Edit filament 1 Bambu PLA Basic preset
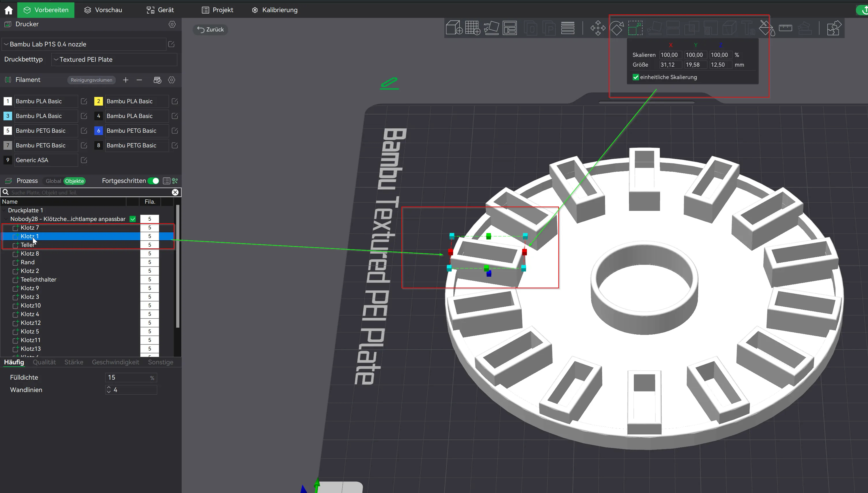 [x=84, y=101]
